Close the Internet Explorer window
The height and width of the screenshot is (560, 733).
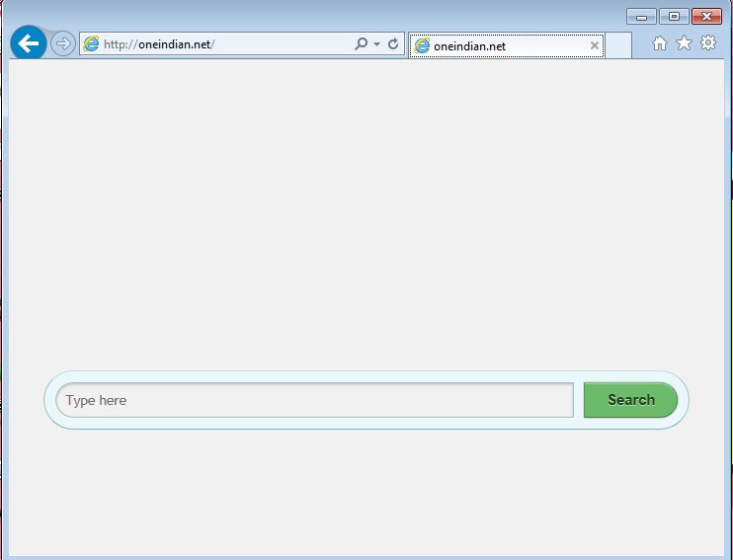click(707, 17)
